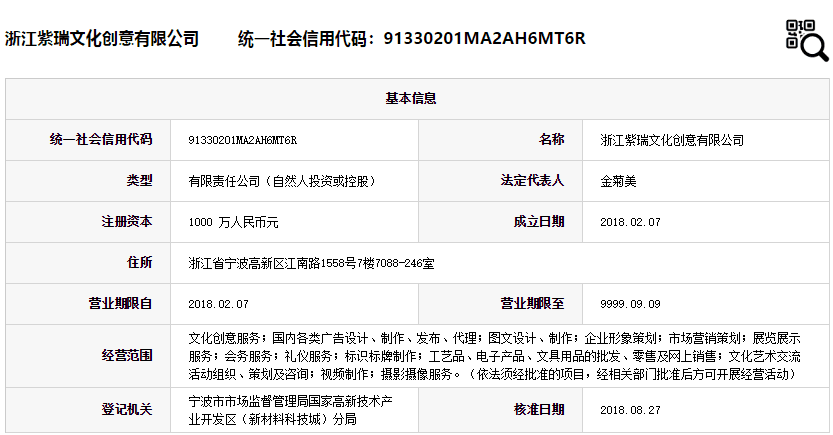
Task: Click the 成立日期 label
Action: (x=539, y=221)
